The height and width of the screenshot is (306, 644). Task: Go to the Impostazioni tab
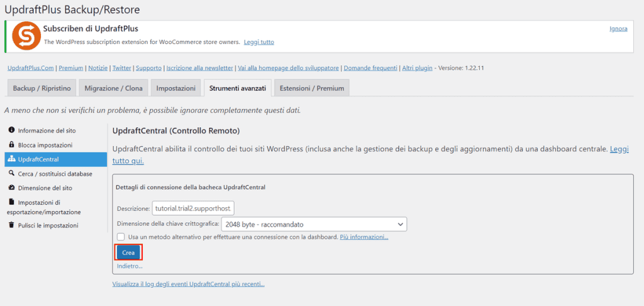(x=176, y=88)
